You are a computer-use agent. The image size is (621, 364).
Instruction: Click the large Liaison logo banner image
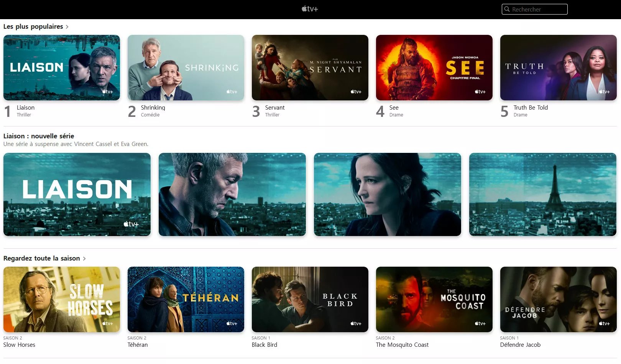pos(77,194)
